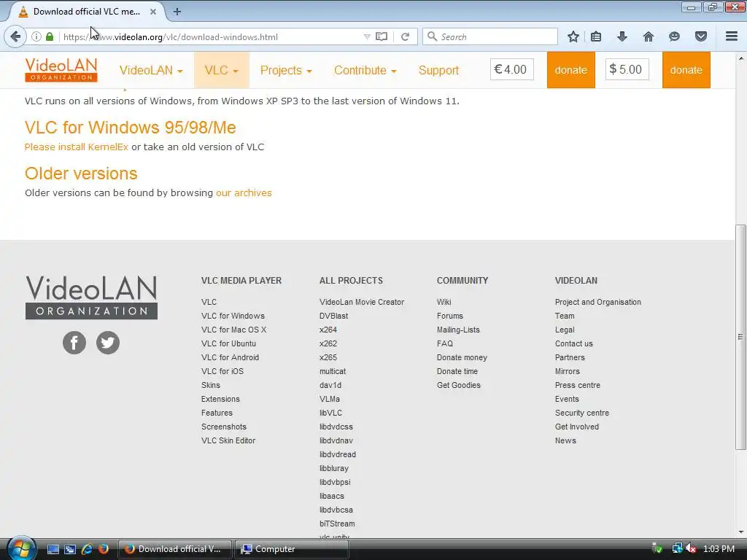Select Download official VLC taskbar button
Screen dimensions: 747x560
(x=174, y=549)
